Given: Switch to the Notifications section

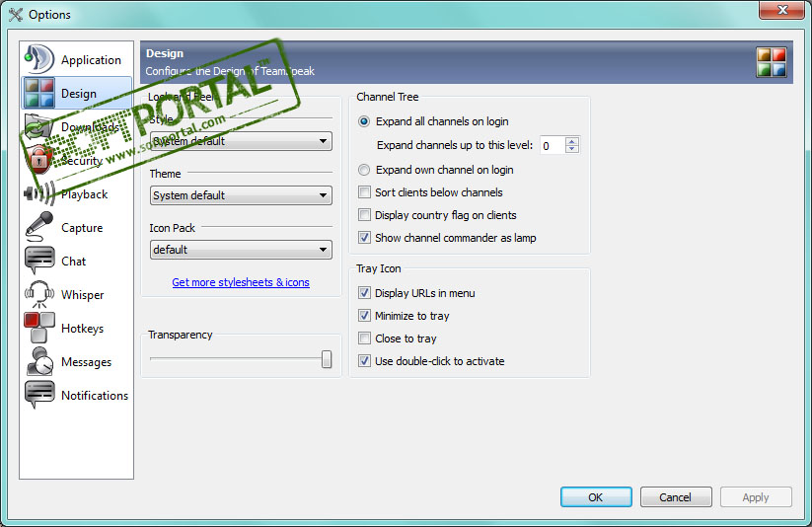Looking at the screenshot, I should pyautogui.click(x=76, y=396).
